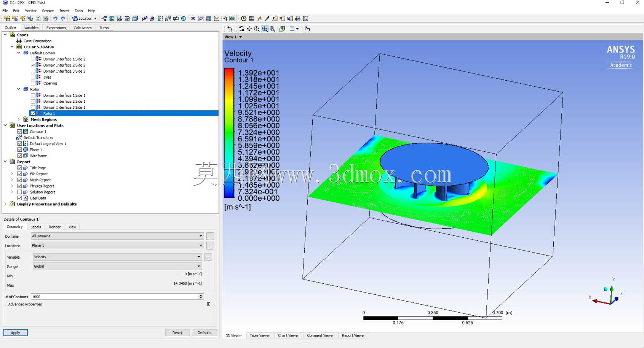Click the Reload results icon
The image size is (644, 348).
point(38,18)
